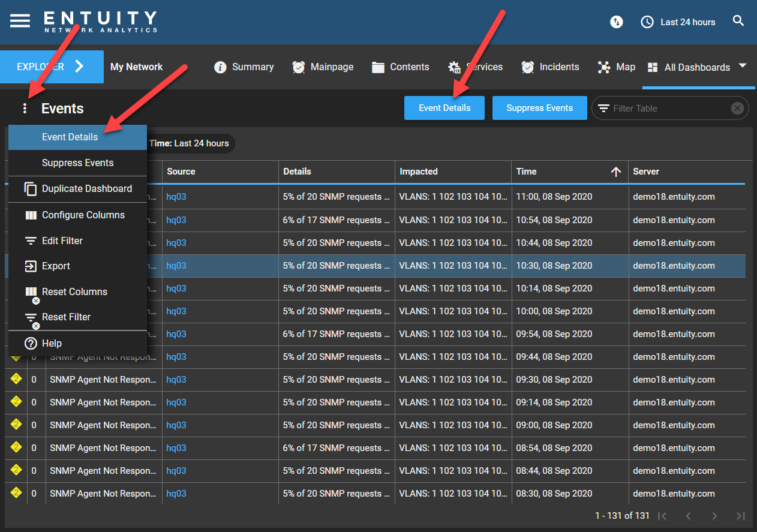Click the data sync arrows icon
Screen dimensions: 757x532
tap(617, 22)
